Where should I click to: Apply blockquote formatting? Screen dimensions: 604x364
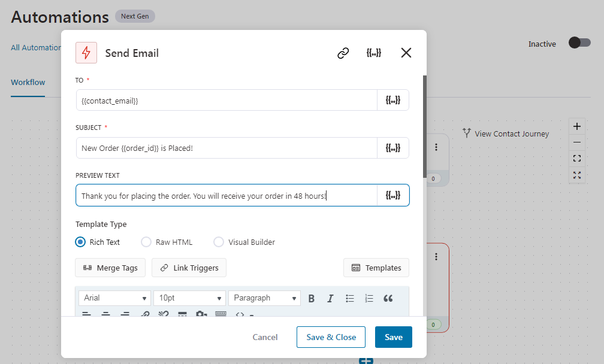(x=388, y=298)
